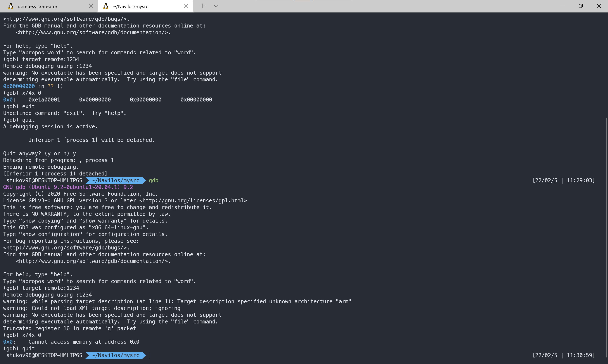Expand the new tab profile dropdown
This screenshot has height=364, width=608.
216,6
